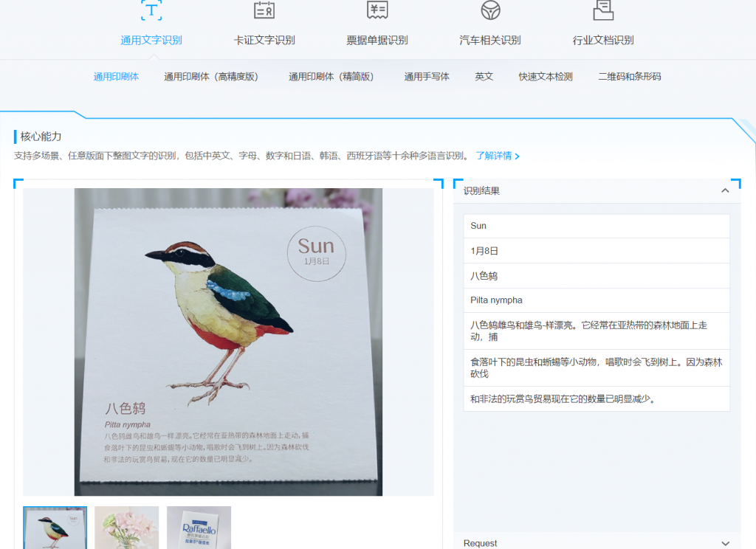The height and width of the screenshot is (549, 756).
Task: Select the Raffaello package sample thumbnail
Action: click(x=199, y=527)
